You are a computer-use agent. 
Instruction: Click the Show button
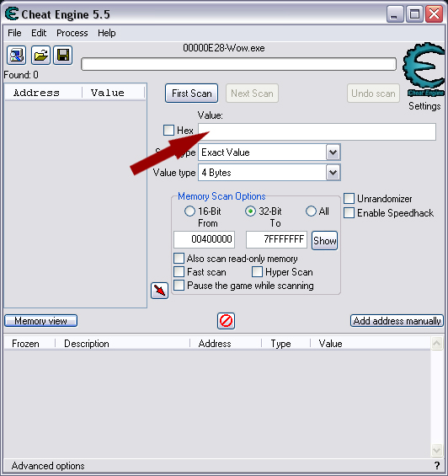pos(324,240)
